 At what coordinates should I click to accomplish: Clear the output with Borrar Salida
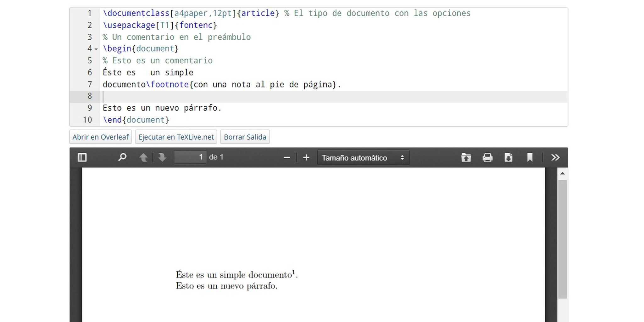[245, 137]
